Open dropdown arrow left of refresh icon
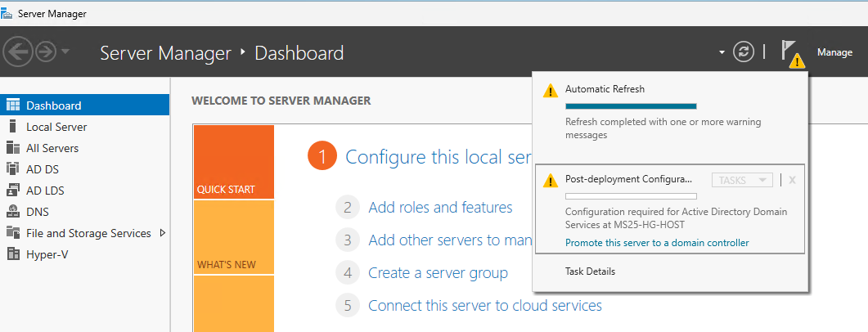This screenshot has width=868, height=332. click(722, 52)
